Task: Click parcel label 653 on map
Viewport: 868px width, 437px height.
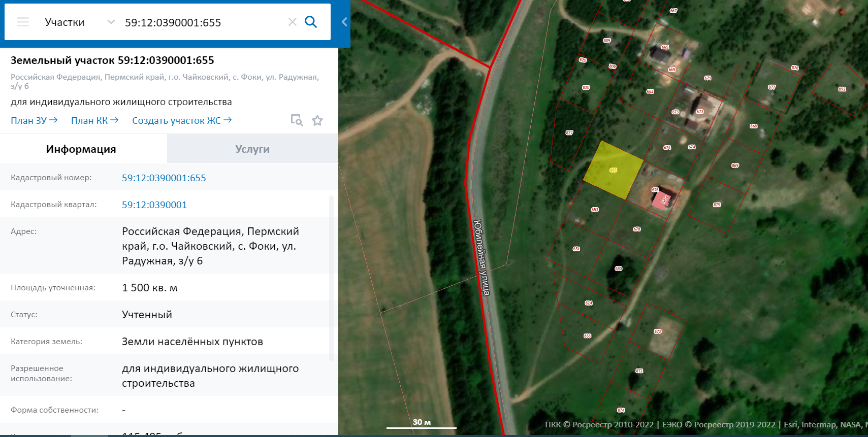Action: coord(595,210)
